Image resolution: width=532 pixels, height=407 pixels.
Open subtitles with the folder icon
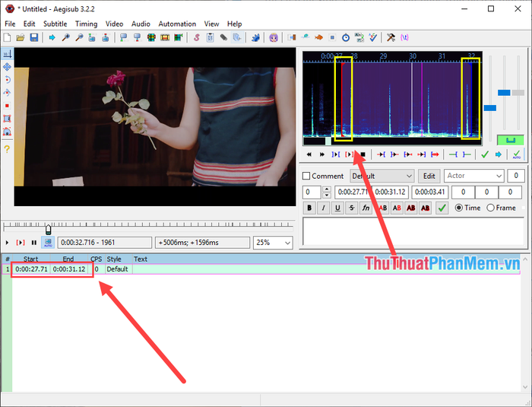[21, 37]
